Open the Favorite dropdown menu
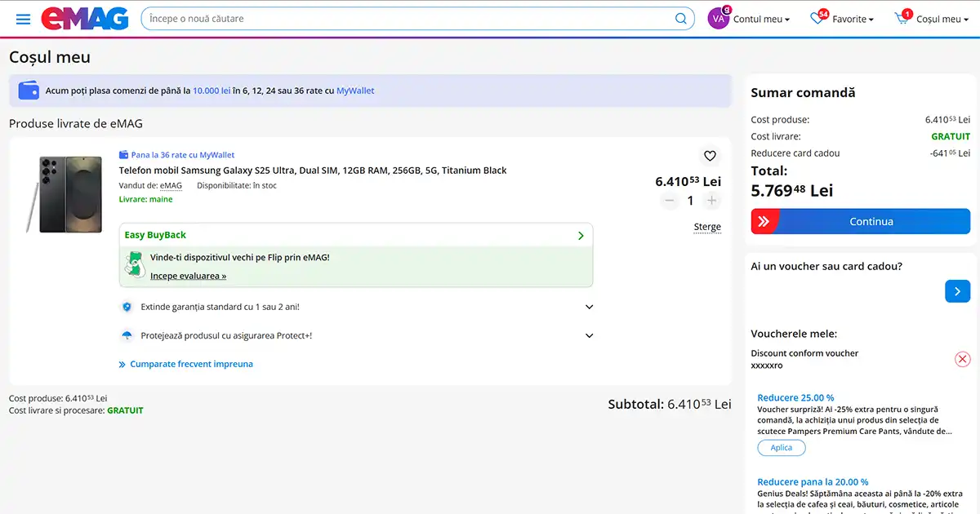The height and width of the screenshot is (514, 980). [853, 19]
